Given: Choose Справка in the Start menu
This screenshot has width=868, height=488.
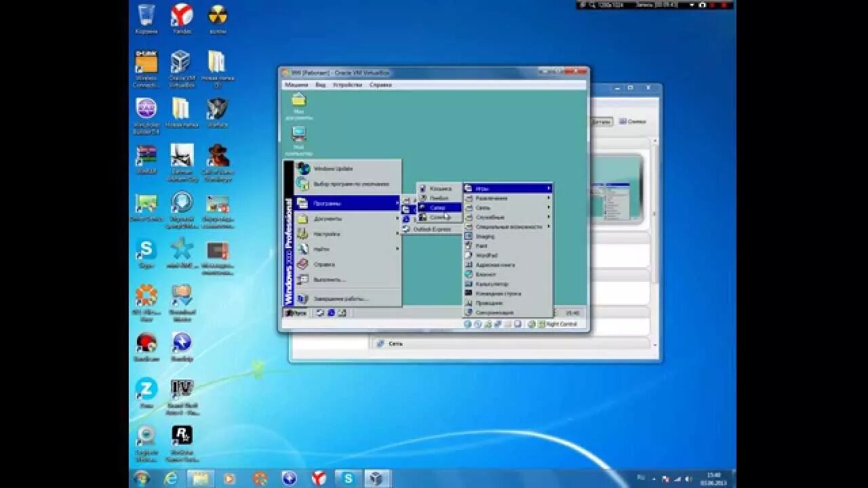Looking at the screenshot, I should pos(348,264).
